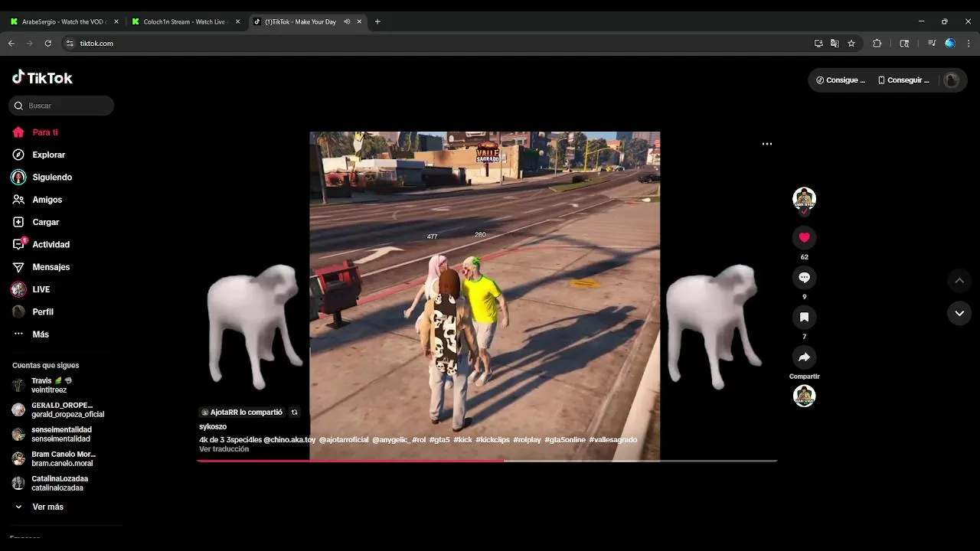Click translate page icon
Screen dimensions: 980x551
[835, 44]
